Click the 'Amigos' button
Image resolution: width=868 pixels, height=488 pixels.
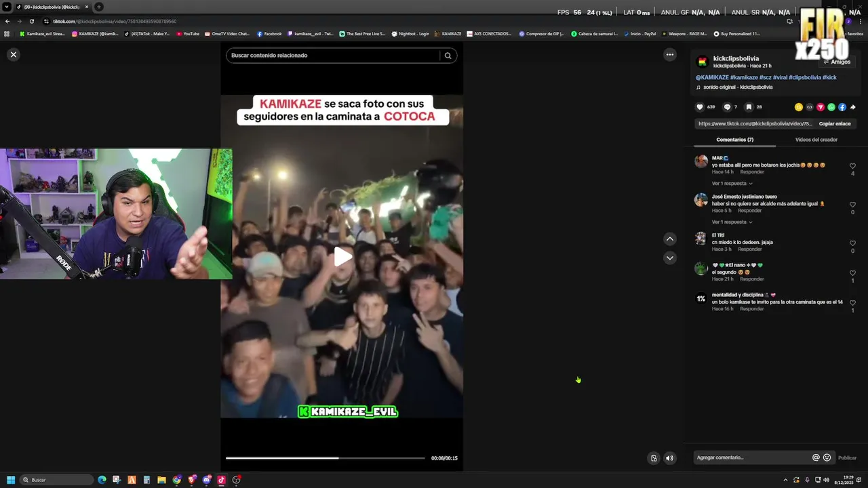[x=837, y=62]
